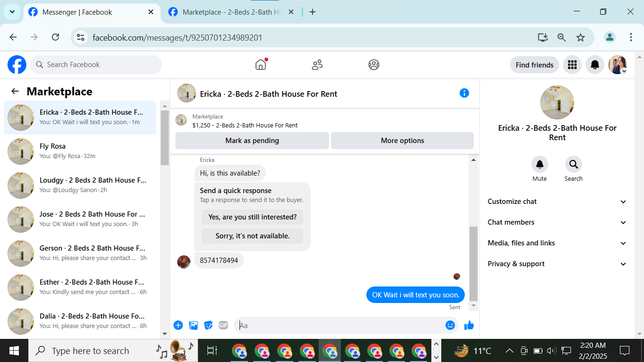The width and height of the screenshot is (644, 362).
Task: Show hidden system tray icons
Action: 509,351
